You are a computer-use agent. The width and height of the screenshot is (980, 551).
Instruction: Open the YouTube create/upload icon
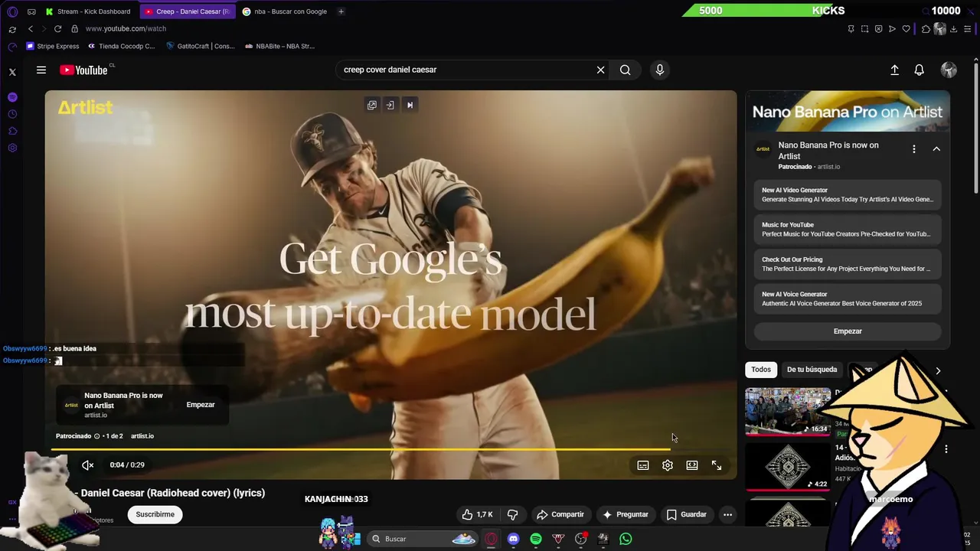click(894, 70)
